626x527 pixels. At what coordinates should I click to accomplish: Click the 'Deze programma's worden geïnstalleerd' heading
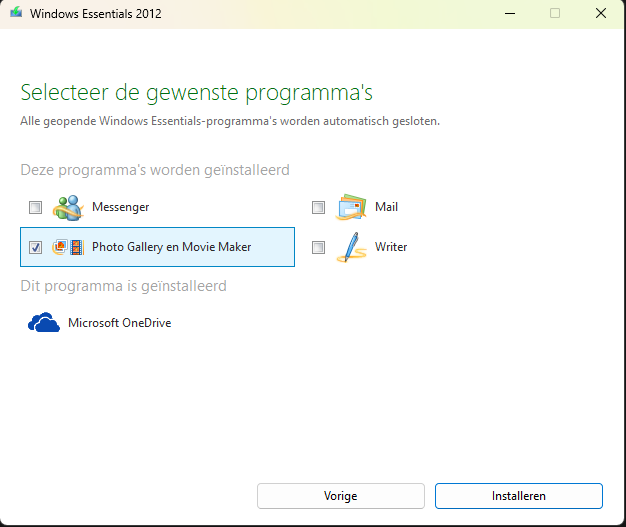coord(155,170)
